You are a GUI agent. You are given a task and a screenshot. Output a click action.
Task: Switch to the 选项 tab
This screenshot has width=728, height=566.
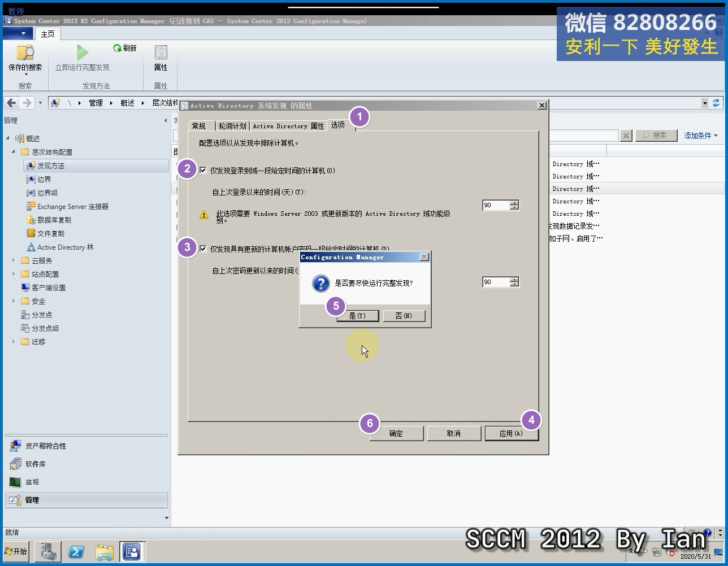[338, 125]
